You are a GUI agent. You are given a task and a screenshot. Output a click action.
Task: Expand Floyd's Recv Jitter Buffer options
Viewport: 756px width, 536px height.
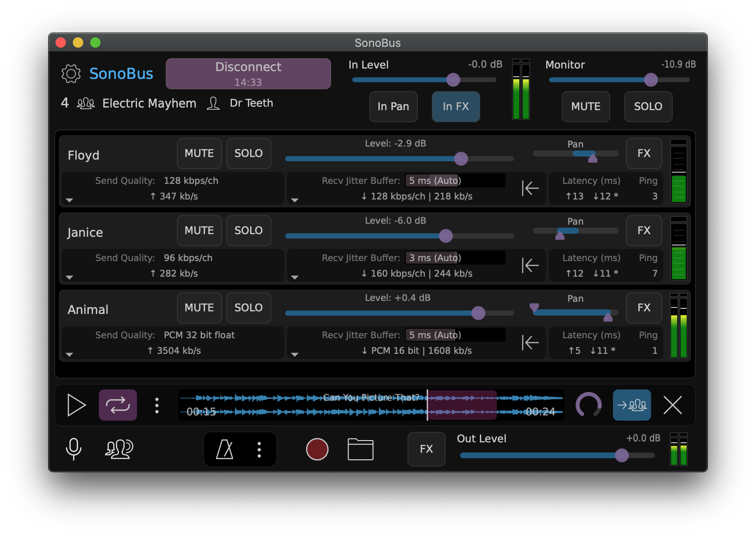tap(295, 200)
